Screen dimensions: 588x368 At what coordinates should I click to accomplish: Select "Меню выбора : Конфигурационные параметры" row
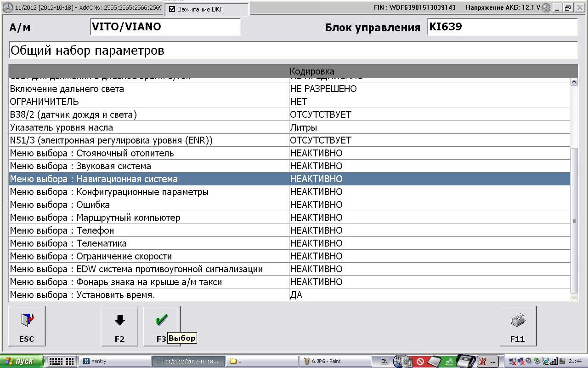tap(289, 192)
